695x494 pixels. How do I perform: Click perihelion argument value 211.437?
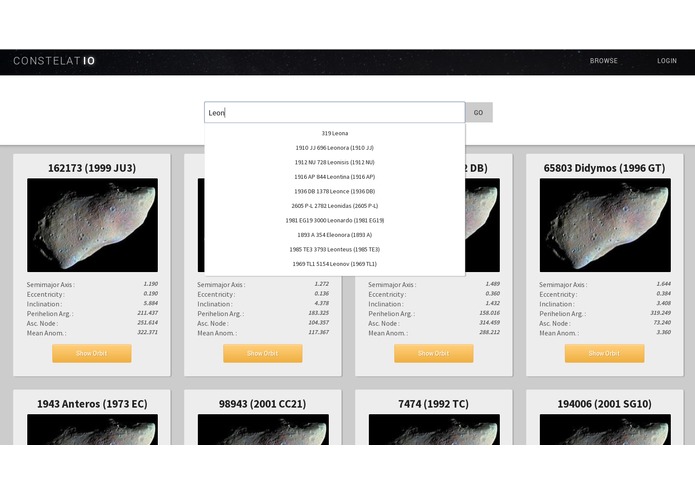pos(148,312)
